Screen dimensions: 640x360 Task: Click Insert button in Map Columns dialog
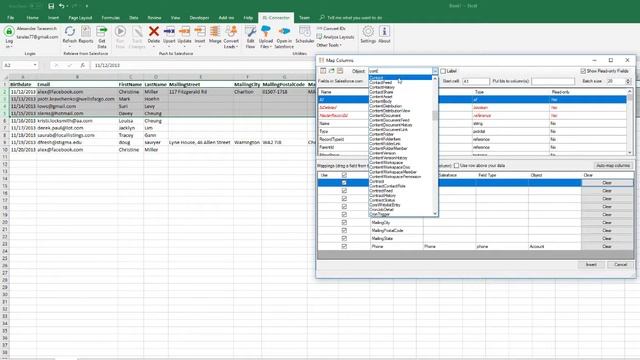[x=591, y=265]
